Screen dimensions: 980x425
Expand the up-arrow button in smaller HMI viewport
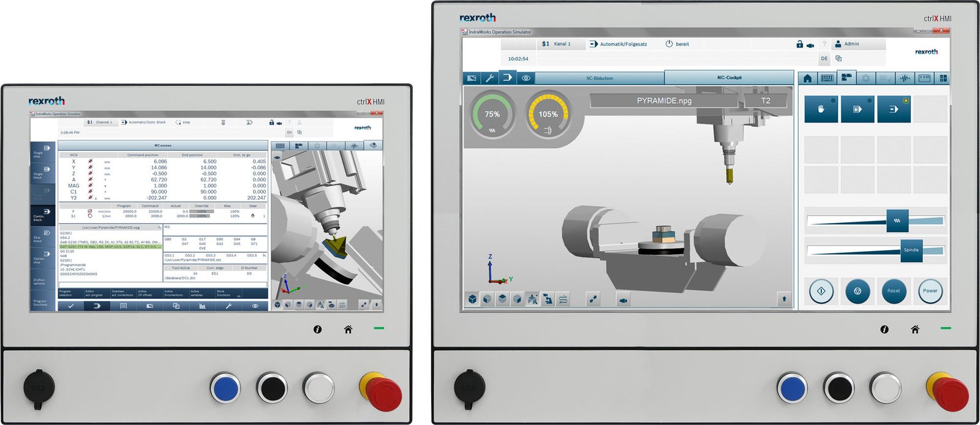pos(377,304)
